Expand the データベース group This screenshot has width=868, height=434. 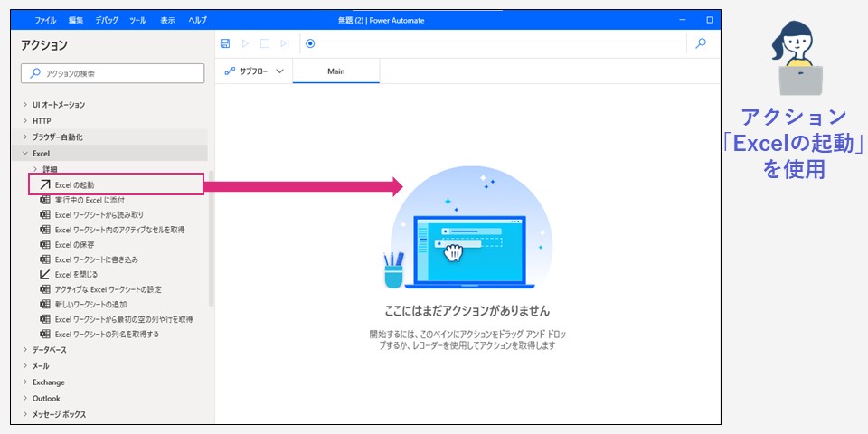[25, 350]
